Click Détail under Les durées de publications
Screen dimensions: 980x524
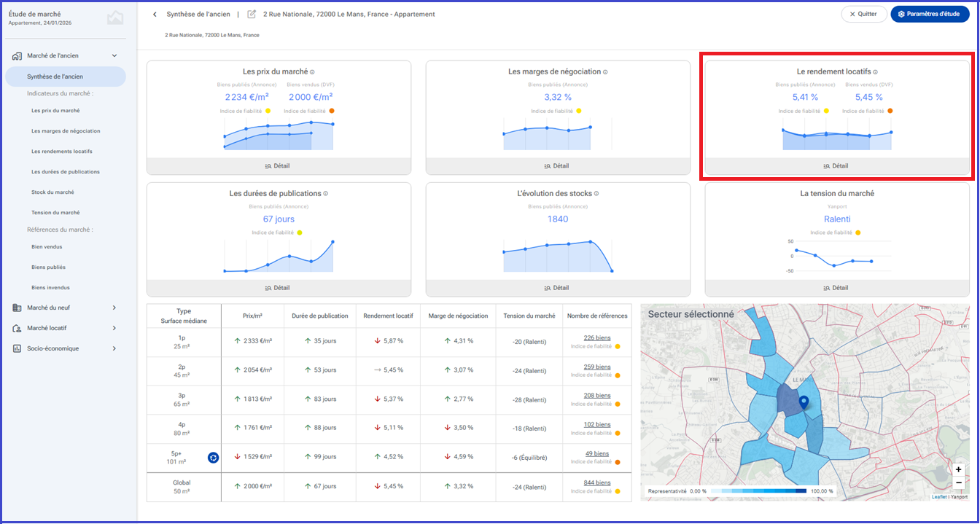tap(279, 288)
